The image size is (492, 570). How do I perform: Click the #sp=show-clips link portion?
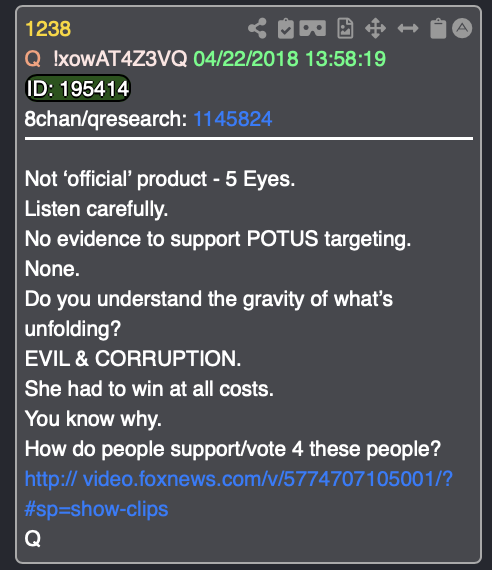pos(96,509)
